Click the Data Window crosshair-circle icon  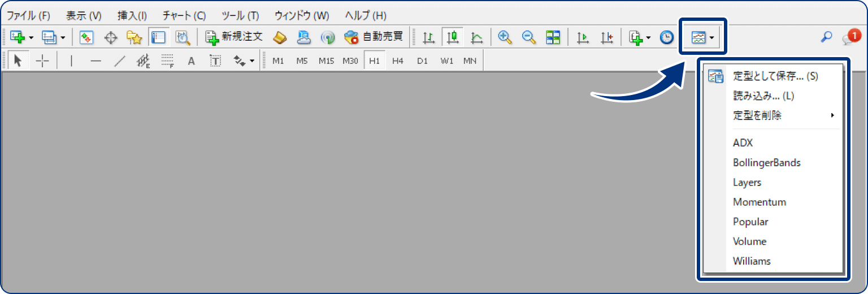point(111,37)
